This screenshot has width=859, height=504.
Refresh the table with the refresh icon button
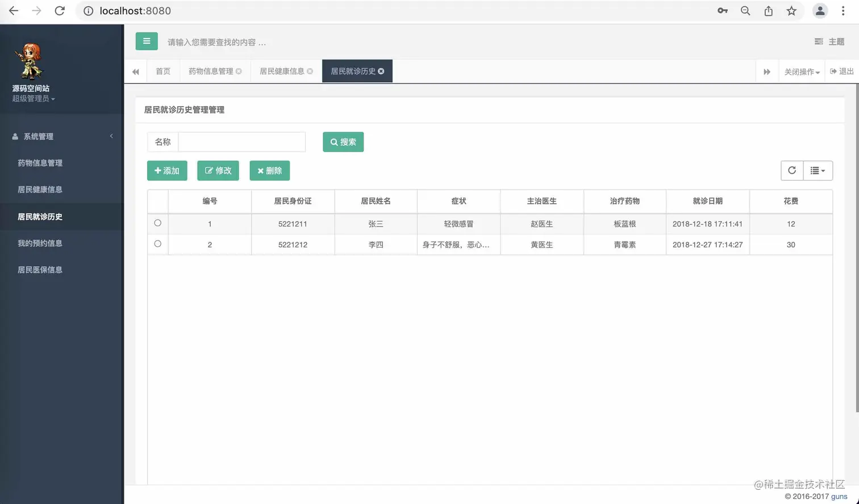point(792,170)
